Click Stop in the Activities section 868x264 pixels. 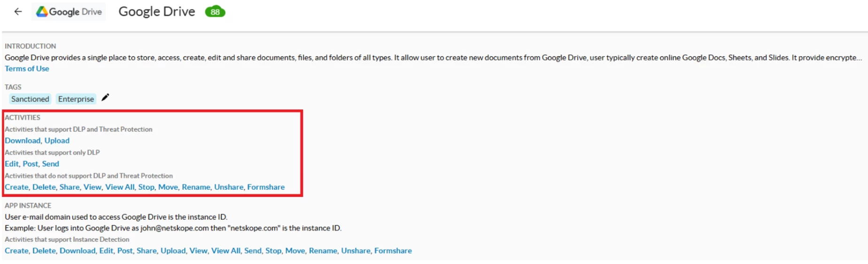147,187
